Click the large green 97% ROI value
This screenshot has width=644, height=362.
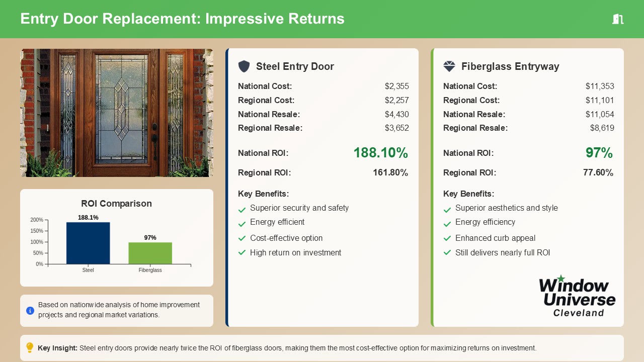599,153
